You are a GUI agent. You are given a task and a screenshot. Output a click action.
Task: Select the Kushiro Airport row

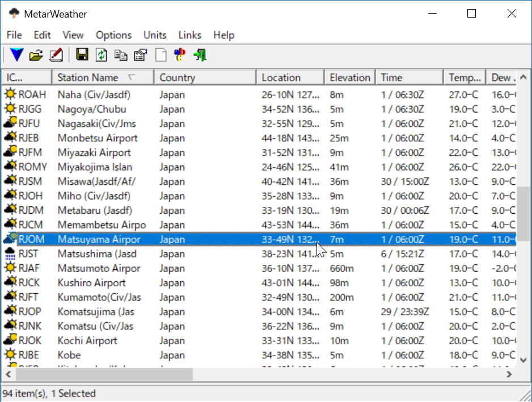pyautogui.click(x=259, y=282)
